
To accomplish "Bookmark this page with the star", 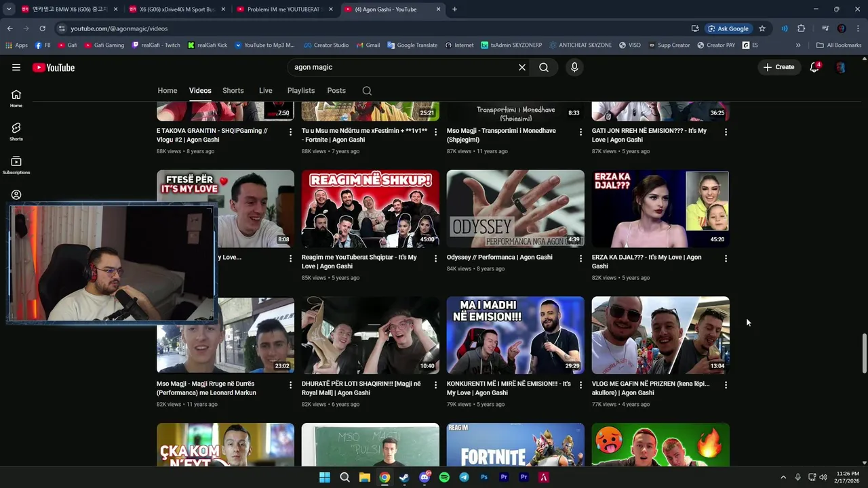I will pyautogui.click(x=762, y=28).
